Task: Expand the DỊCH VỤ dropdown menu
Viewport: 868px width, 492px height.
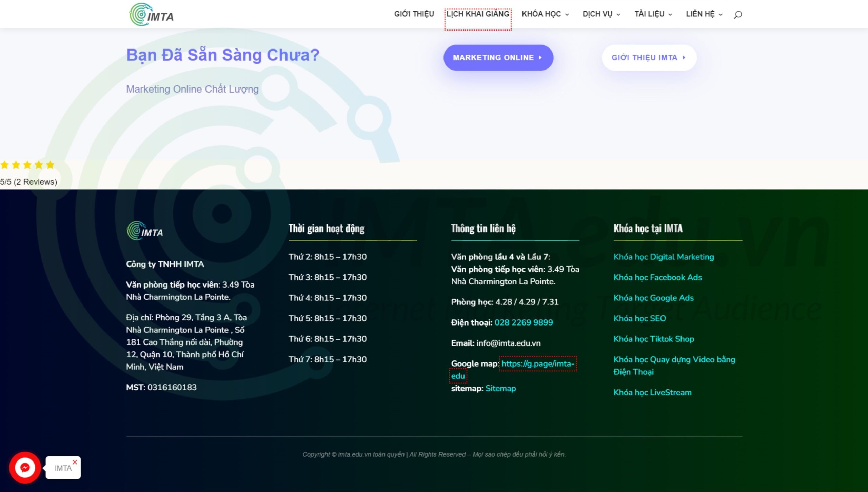Action: click(601, 14)
